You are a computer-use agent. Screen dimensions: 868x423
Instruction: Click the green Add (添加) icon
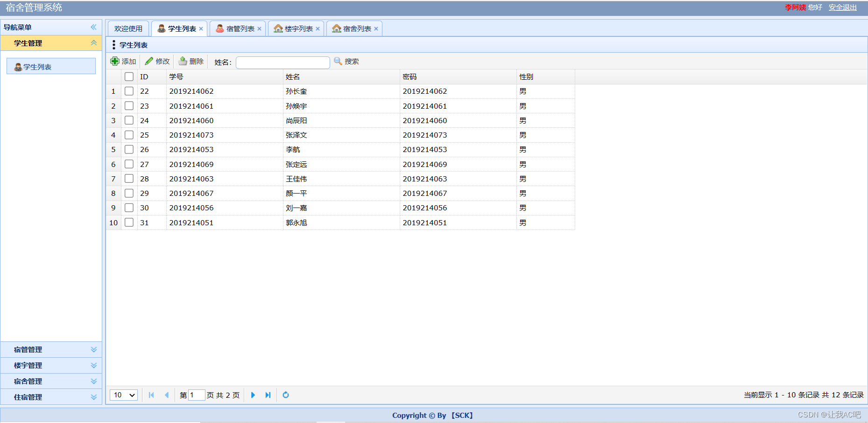click(x=115, y=61)
